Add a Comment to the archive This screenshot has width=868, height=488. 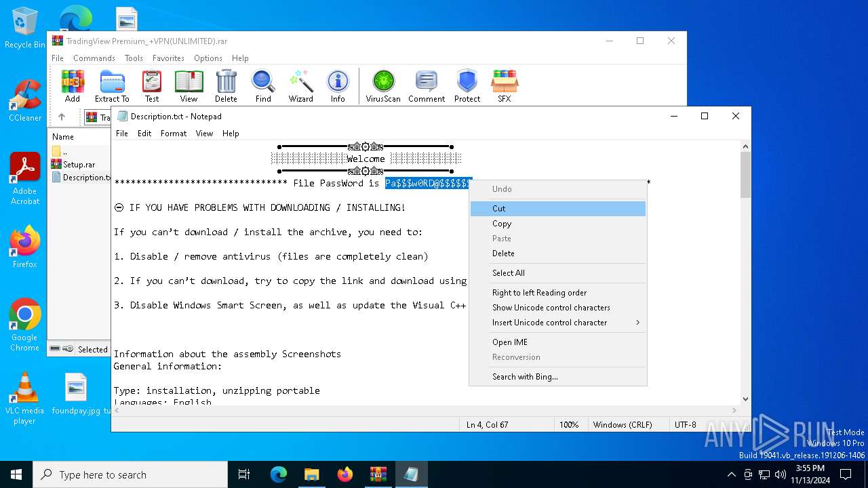427,86
